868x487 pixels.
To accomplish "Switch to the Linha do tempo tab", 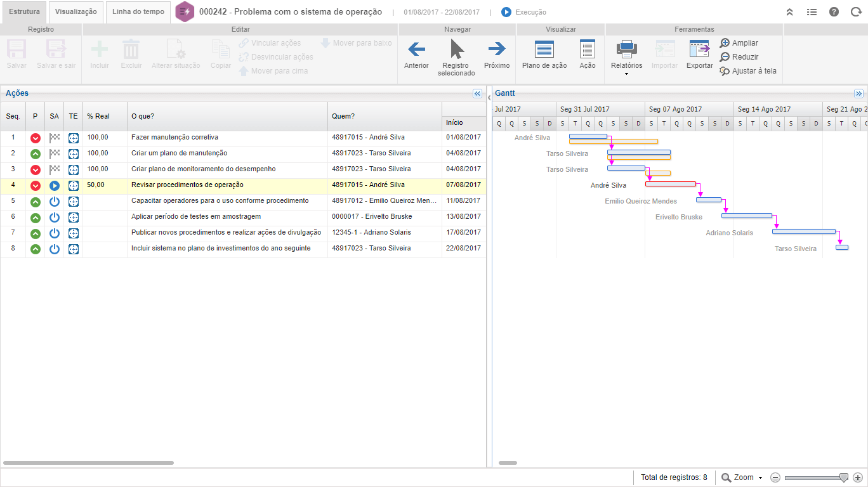I will point(138,12).
